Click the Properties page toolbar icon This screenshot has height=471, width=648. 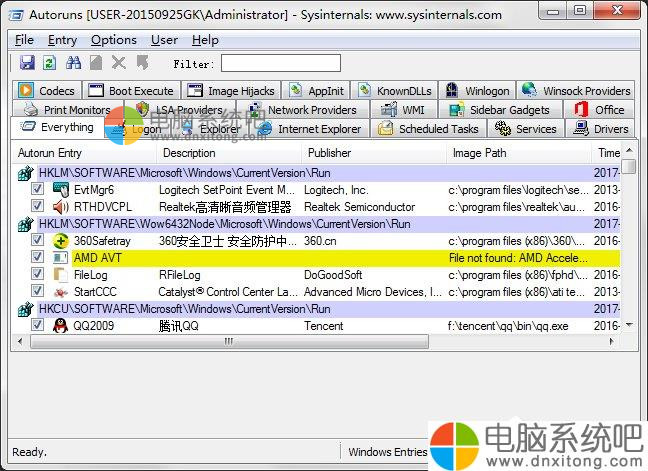(96, 63)
